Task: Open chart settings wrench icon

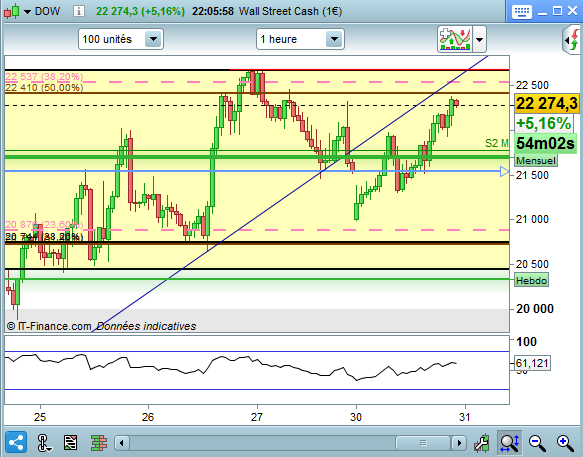Action: (x=482, y=442)
